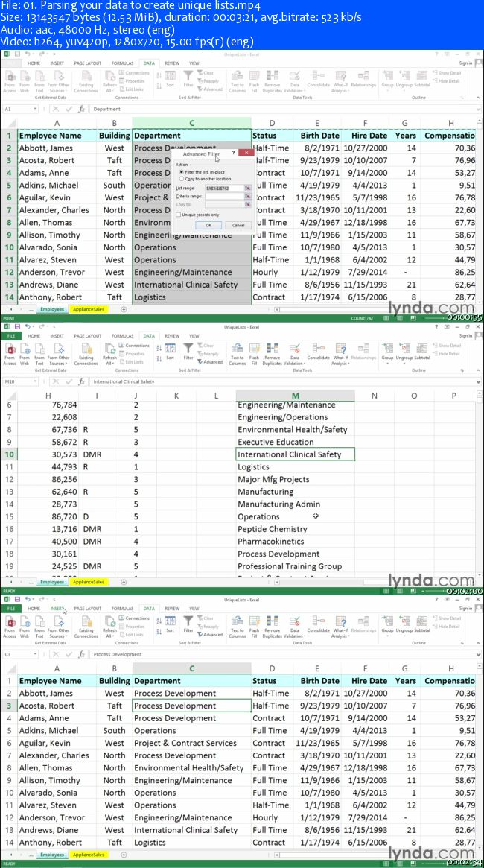
Task: Click the Name Box showing M10
Action: coord(17,382)
